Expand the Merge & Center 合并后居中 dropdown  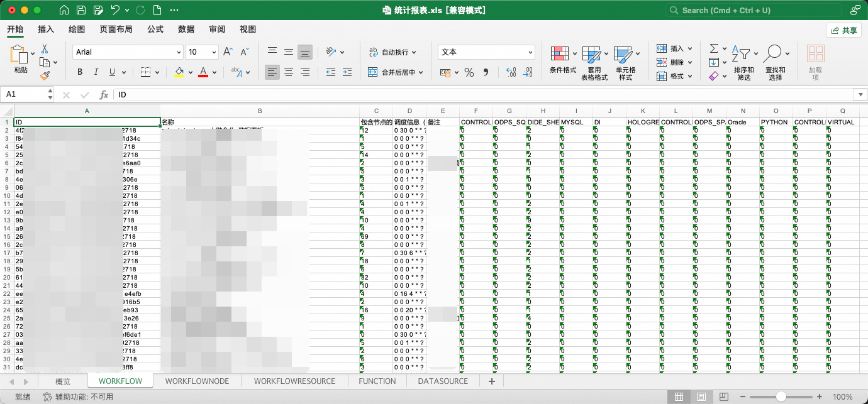pos(421,72)
